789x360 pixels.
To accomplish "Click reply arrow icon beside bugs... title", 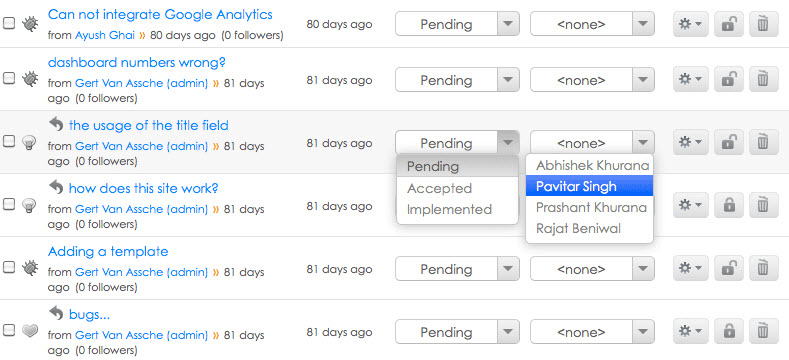I will (x=56, y=314).
